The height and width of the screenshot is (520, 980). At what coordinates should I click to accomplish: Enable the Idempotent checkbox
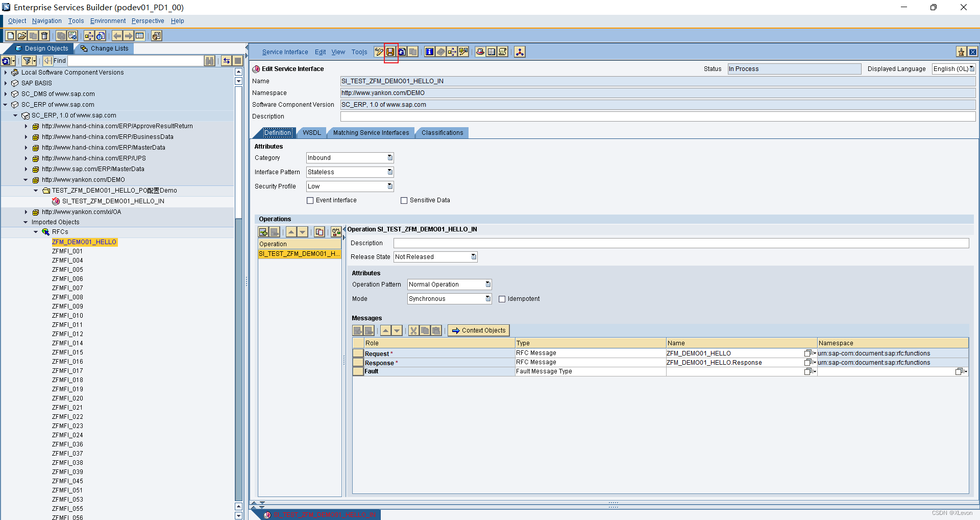[502, 299]
